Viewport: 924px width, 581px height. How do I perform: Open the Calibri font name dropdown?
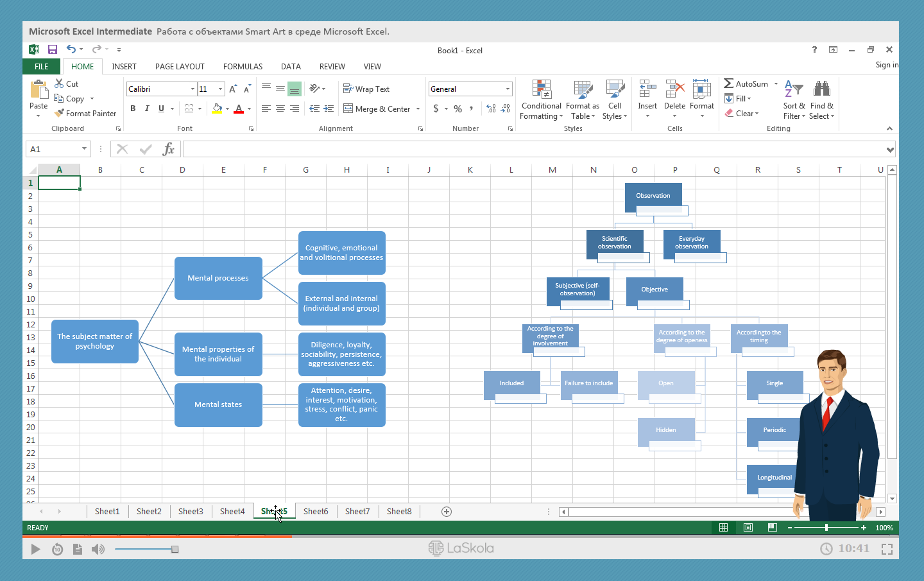point(193,89)
